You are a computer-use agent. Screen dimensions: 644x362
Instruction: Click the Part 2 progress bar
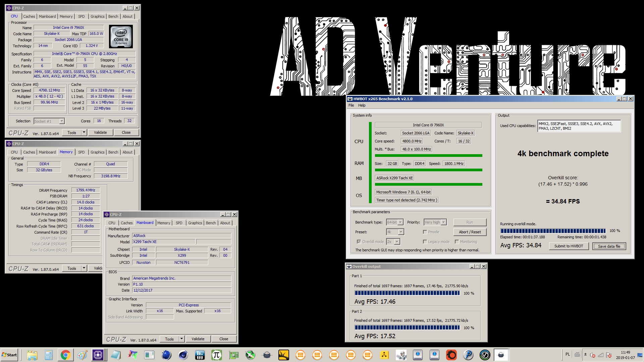pos(407,328)
